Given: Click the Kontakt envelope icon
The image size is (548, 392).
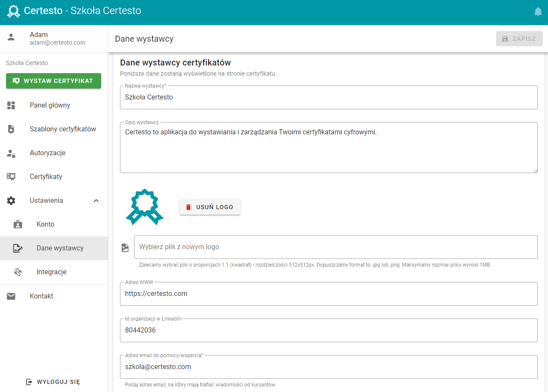Looking at the screenshot, I should 11,296.
